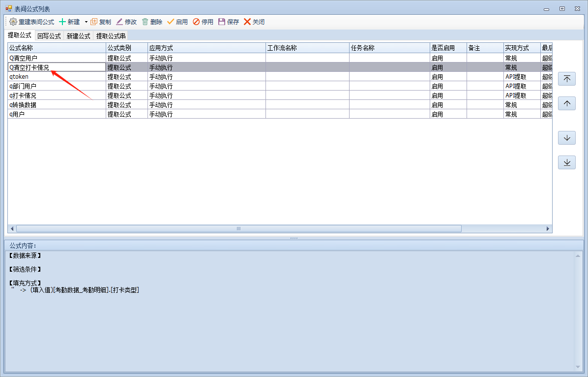Viewport: 588px width, 377px height.
Task: Click the 删除 trash icon
Action: coord(145,22)
